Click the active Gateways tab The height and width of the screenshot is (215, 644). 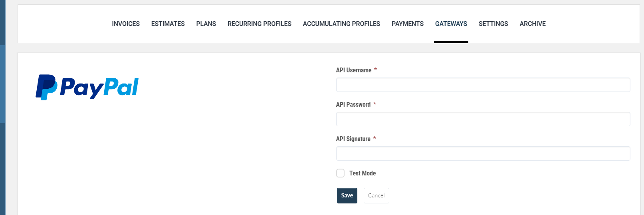point(451,24)
